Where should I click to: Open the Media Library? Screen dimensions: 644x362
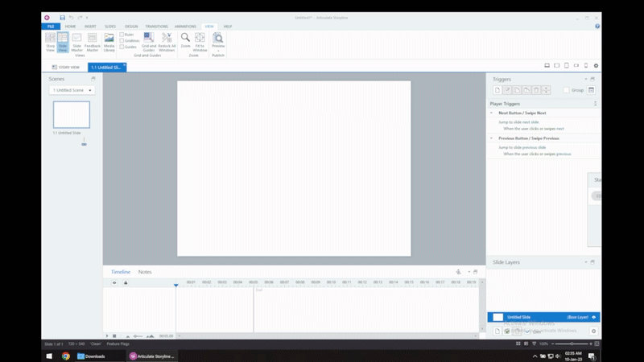pyautogui.click(x=108, y=41)
